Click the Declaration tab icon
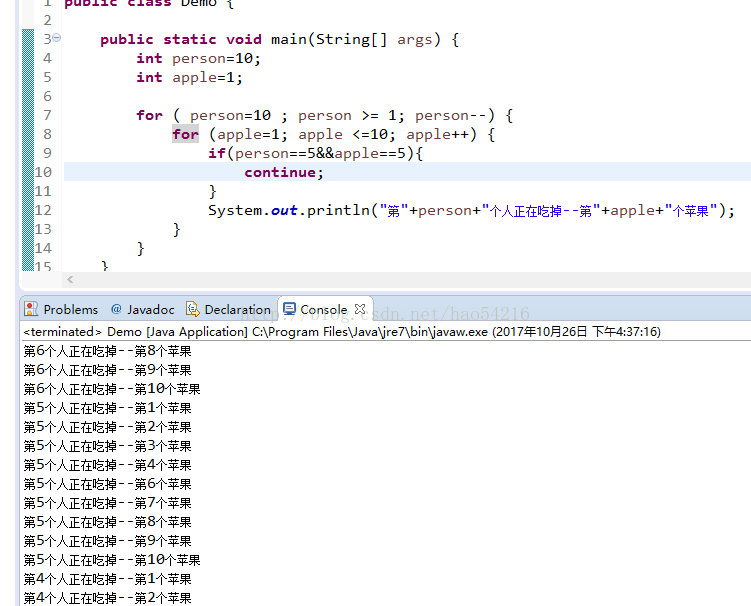The width and height of the screenshot is (751, 606). click(193, 309)
